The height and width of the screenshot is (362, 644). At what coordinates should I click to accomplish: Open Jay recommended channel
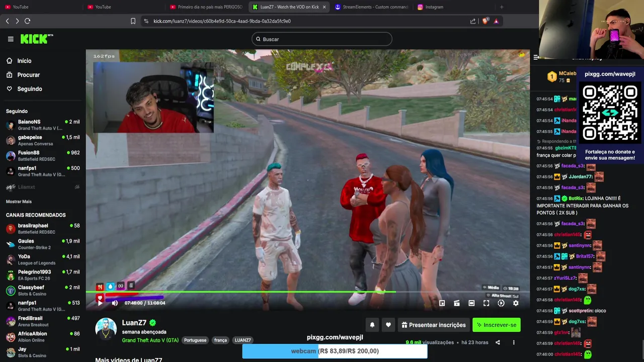(43, 352)
